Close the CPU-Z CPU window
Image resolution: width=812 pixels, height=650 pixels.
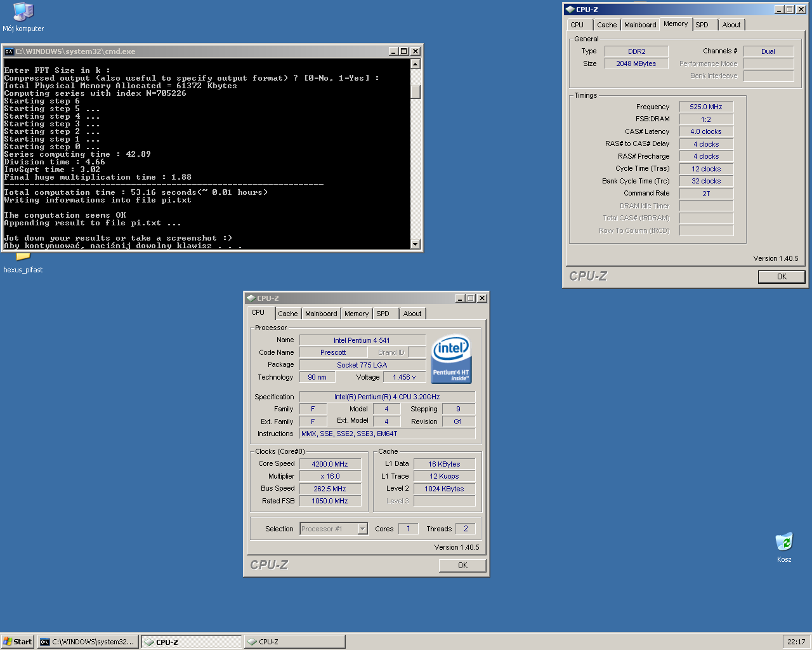pos(482,298)
